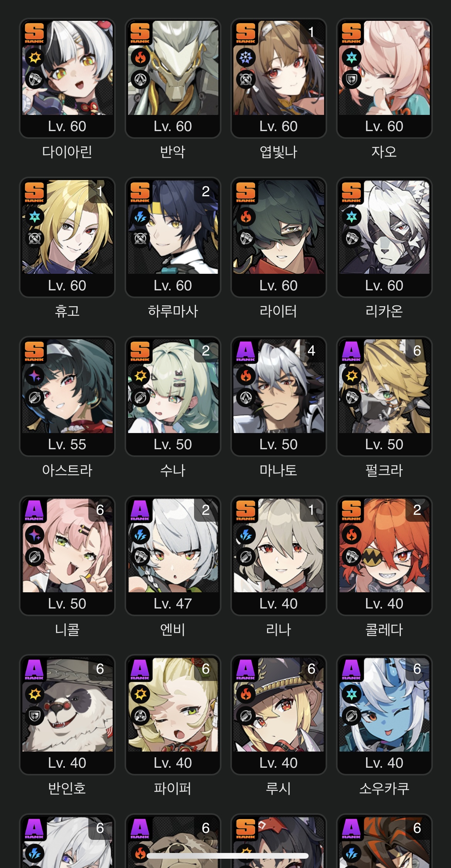Tap the mindscape number 2 badge on 콜레다
This screenshot has width=451, height=868.
point(417,510)
